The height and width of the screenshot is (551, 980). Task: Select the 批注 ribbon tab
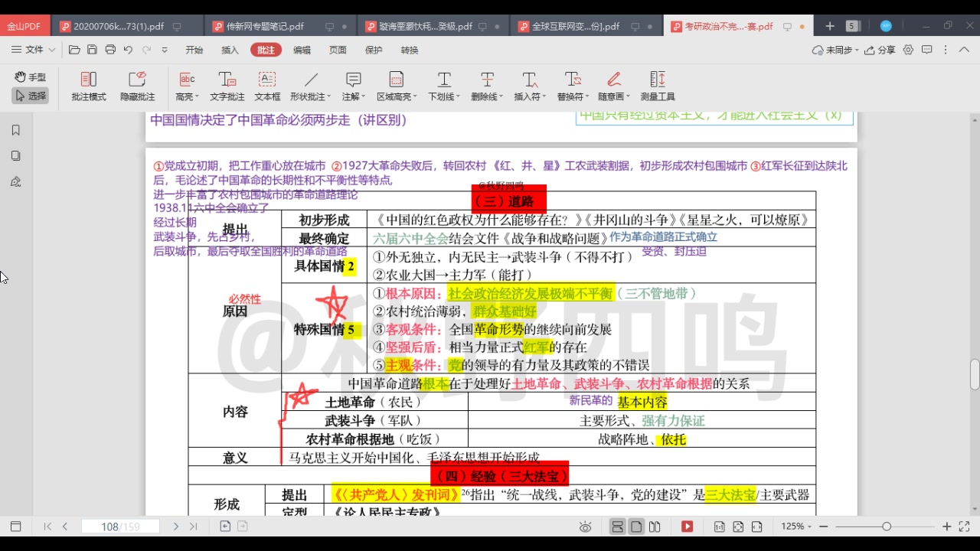click(266, 50)
